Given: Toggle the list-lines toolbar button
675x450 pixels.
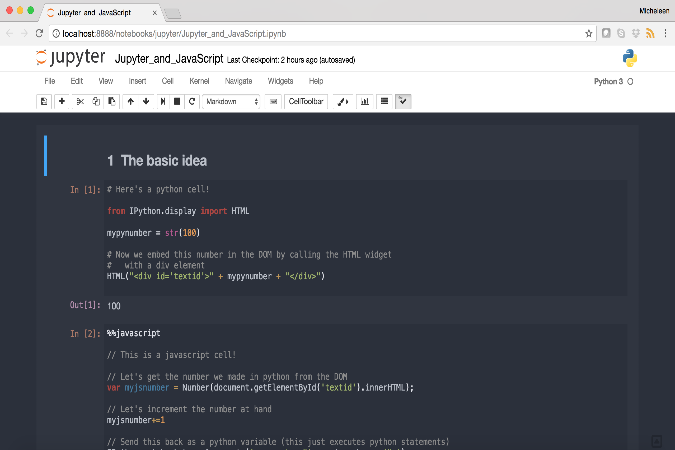Looking at the screenshot, I should (385, 101).
